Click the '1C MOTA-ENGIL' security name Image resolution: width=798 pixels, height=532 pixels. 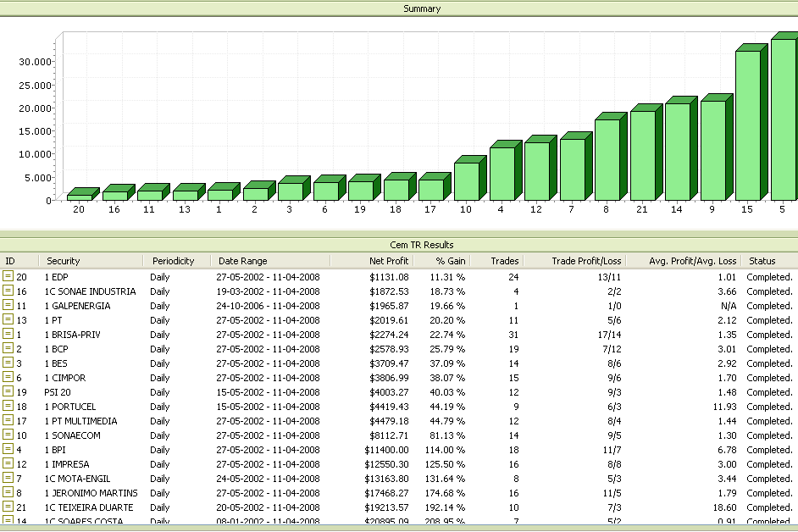point(77,479)
